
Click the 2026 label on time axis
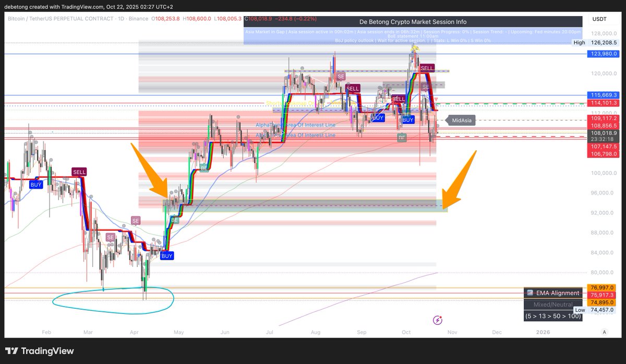543,332
